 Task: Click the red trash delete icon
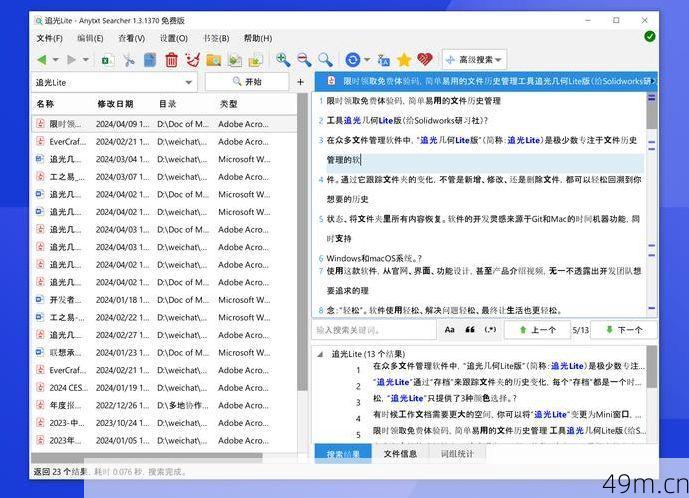pyautogui.click(x=171, y=60)
